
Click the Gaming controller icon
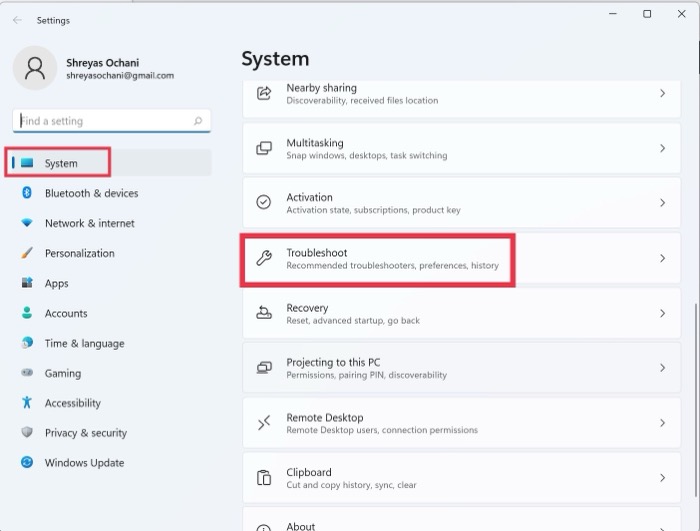(27, 372)
